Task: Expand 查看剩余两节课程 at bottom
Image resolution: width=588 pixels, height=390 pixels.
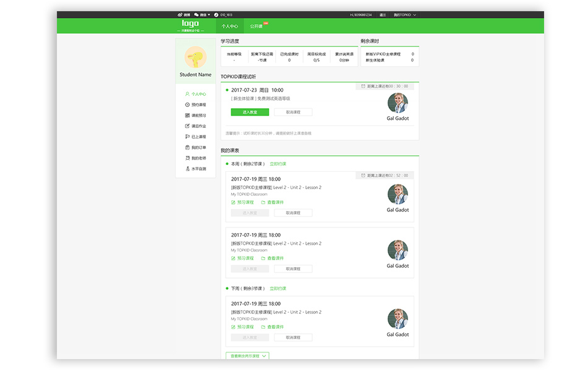Action: point(247,356)
